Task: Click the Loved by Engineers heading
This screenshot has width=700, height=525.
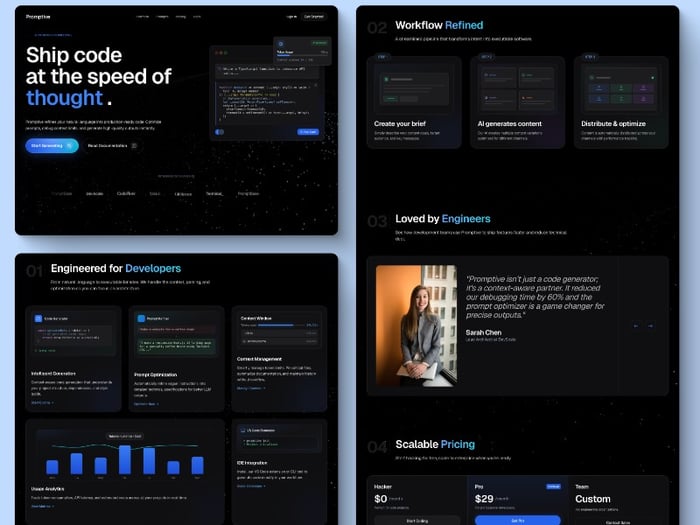Action: (x=442, y=219)
